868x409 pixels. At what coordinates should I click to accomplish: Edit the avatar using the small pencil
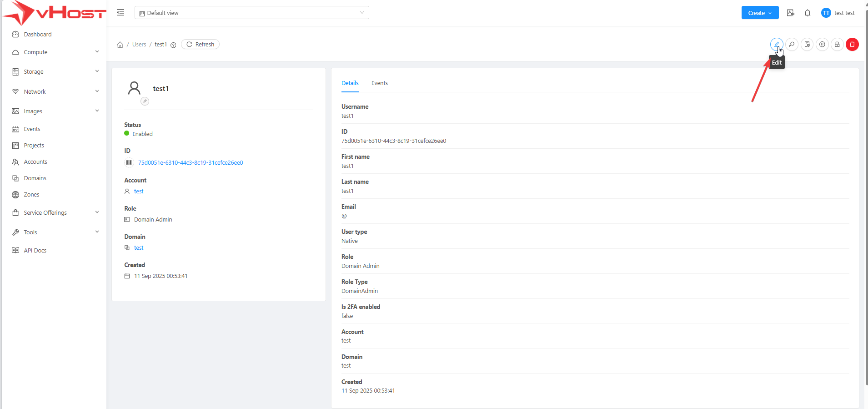(145, 101)
